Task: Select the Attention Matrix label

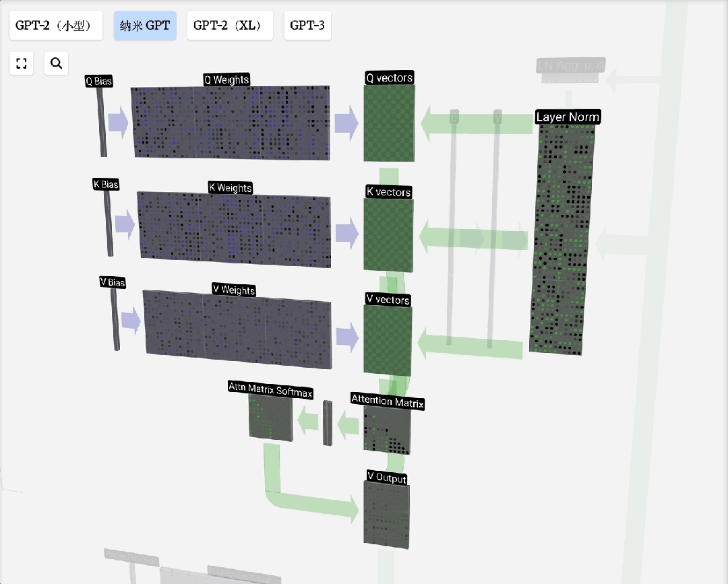Action: (387, 401)
